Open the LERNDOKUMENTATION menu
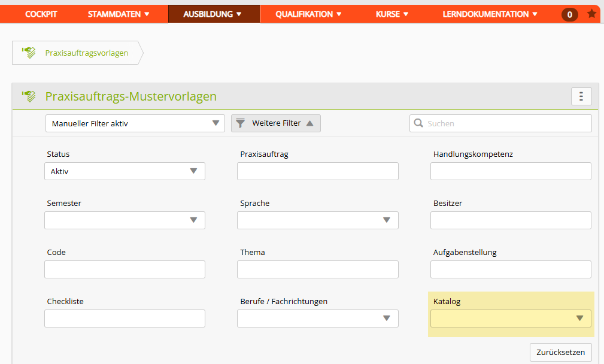Screen dimensions: 604x364 (x=490, y=14)
